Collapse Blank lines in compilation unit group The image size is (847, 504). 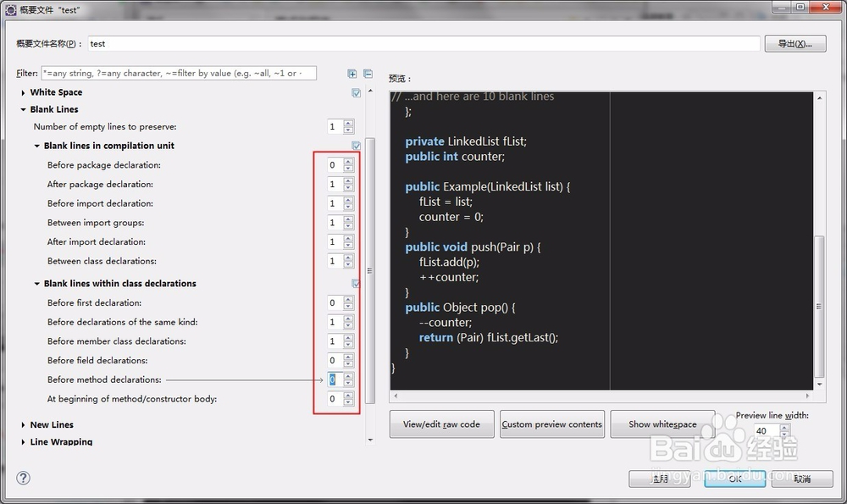[36, 146]
